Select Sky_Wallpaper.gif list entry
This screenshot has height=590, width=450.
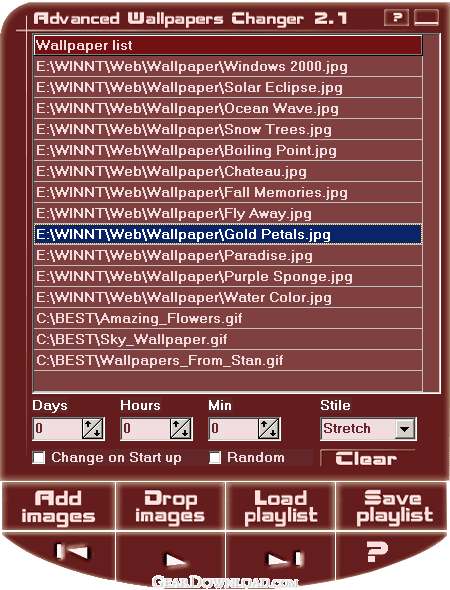pos(228,339)
